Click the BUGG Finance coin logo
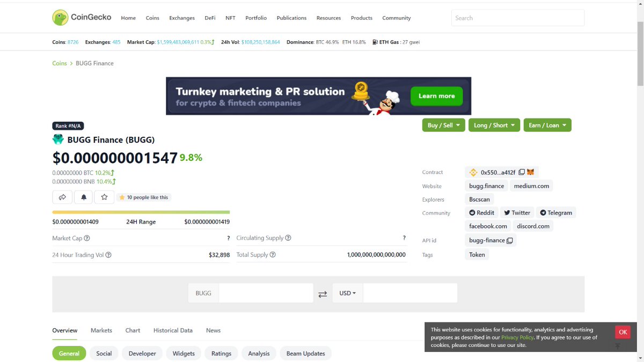 click(x=58, y=139)
